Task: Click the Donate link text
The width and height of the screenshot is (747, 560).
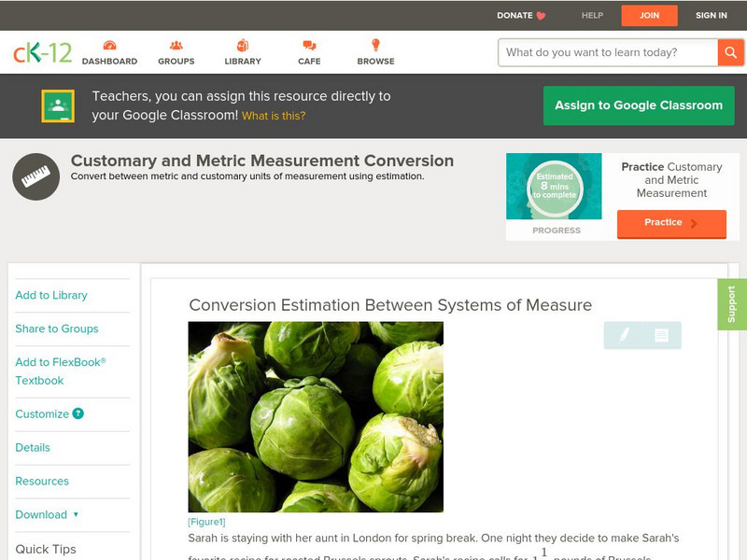Action: click(514, 16)
